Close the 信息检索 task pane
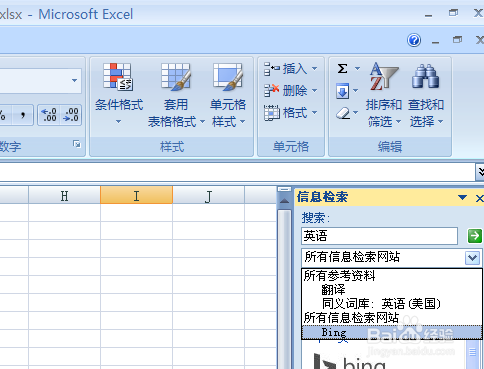This screenshot has height=369, width=484. (x=479, y=198)
